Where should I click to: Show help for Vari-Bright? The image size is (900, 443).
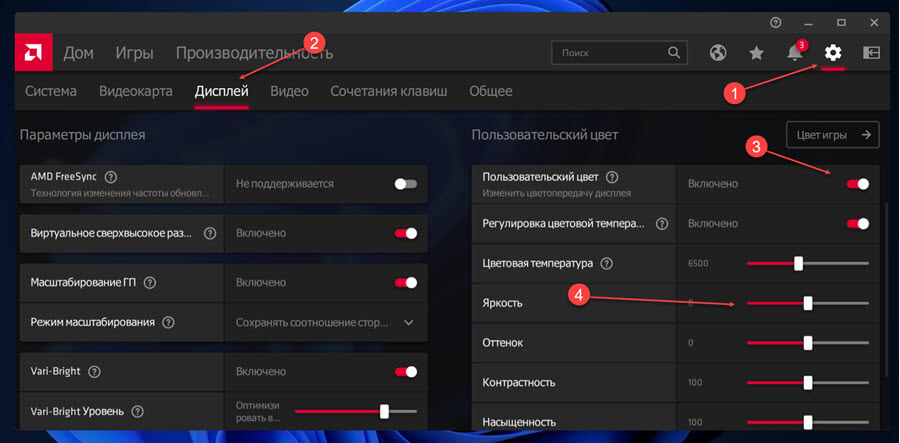(x=94, y=371)
